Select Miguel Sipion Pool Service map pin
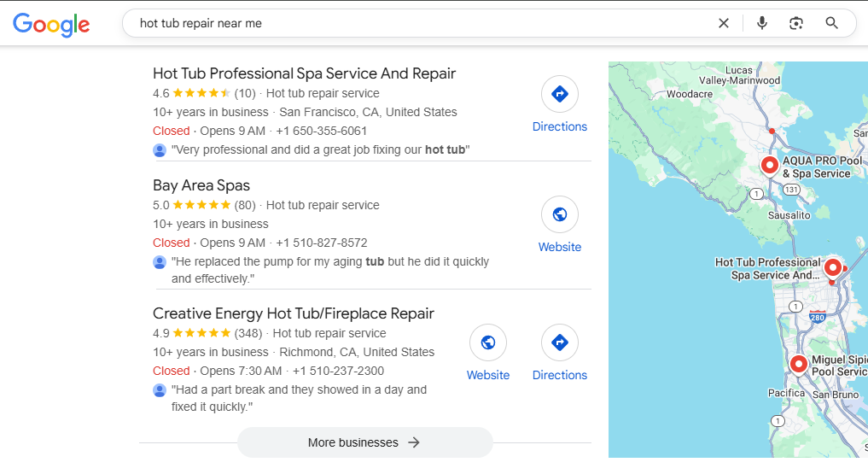 pos(799,364)
